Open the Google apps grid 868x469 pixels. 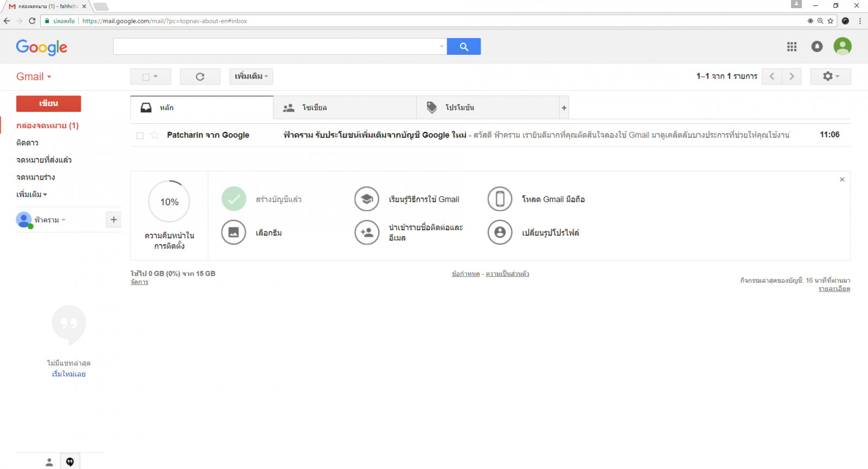792,47
